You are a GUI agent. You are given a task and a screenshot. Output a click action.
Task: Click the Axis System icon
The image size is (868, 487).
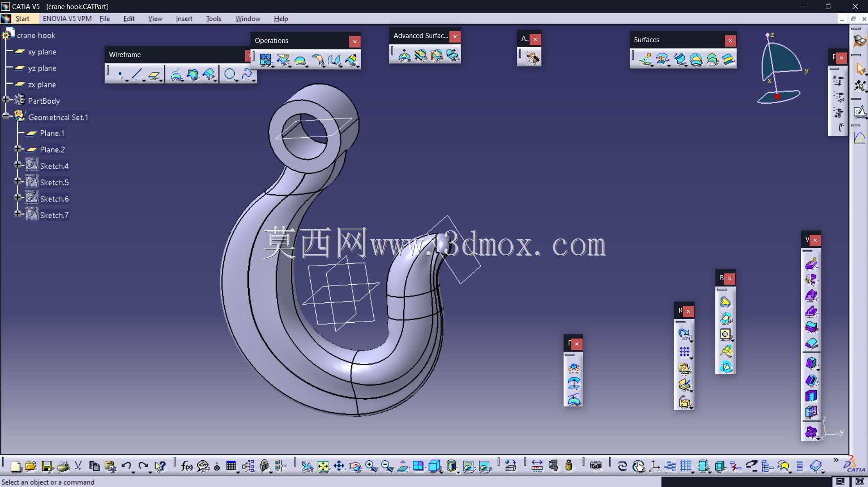click(654, 466)
